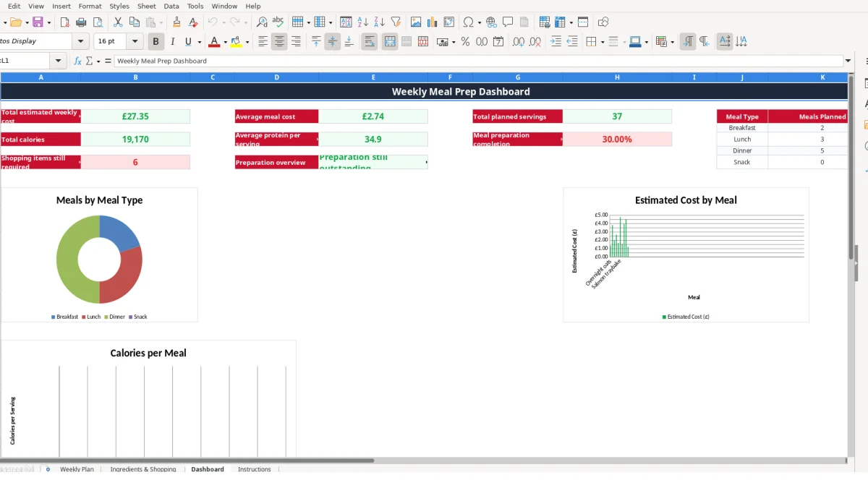Open the Name Box dropdown
868x488 pixels.
click(x=59, y=61)
